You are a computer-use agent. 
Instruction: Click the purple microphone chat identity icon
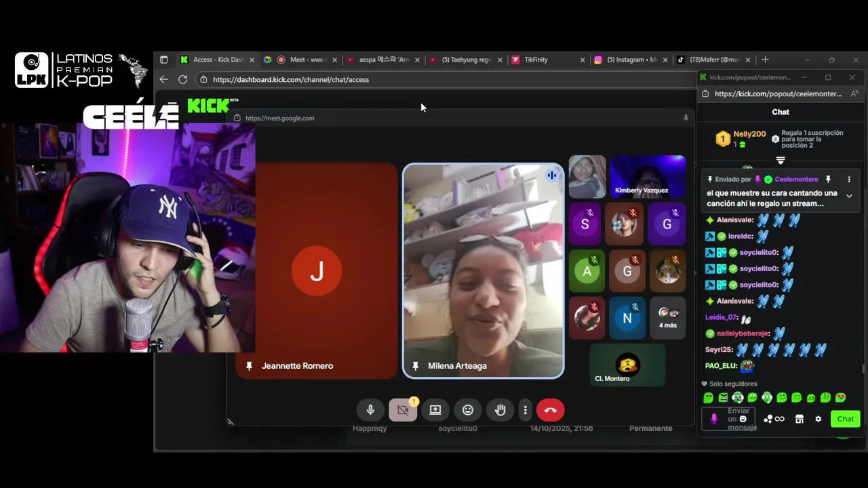pyautogui.click(x=713, y=419)
